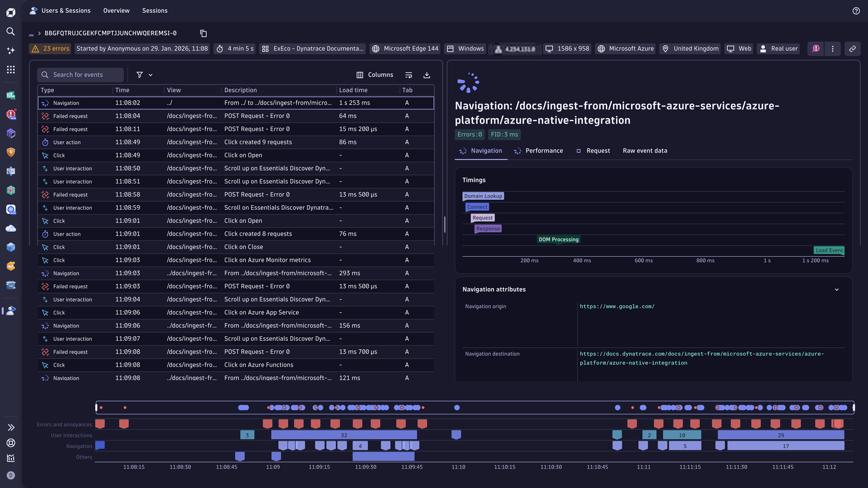This screenshot has width=868, height=488.
Task: Click the 23 errors badge
Action: (x=50, y=48)
